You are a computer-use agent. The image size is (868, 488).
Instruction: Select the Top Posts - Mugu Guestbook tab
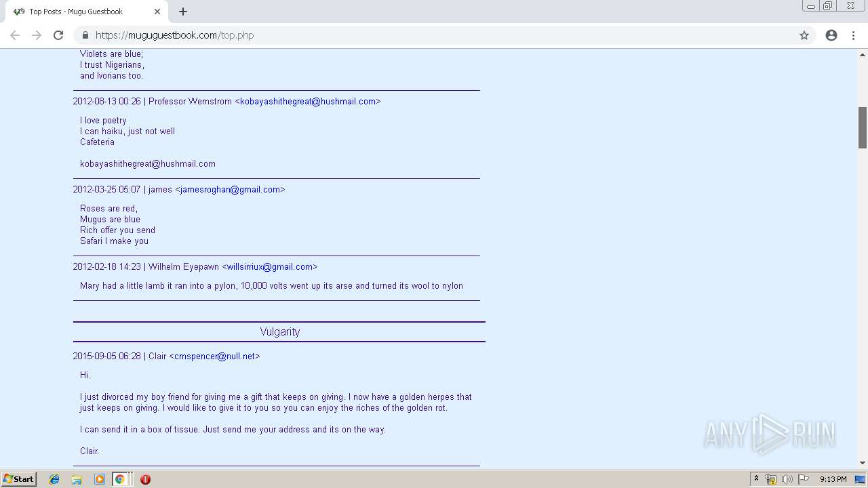[87, 12]
